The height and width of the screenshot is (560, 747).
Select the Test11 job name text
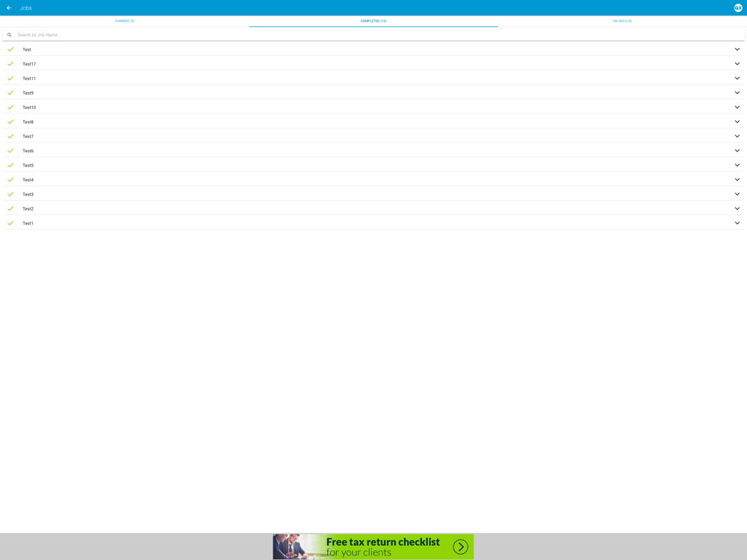29,78
